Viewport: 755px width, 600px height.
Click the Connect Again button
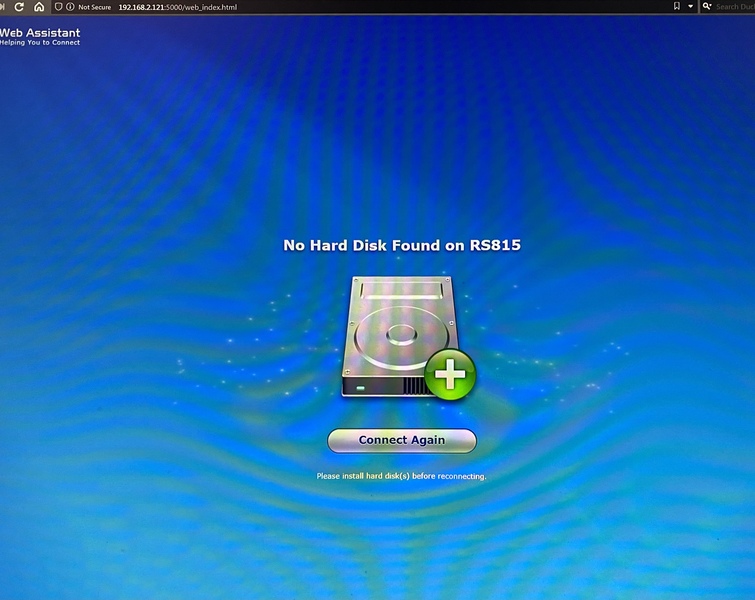pos(402,441)
